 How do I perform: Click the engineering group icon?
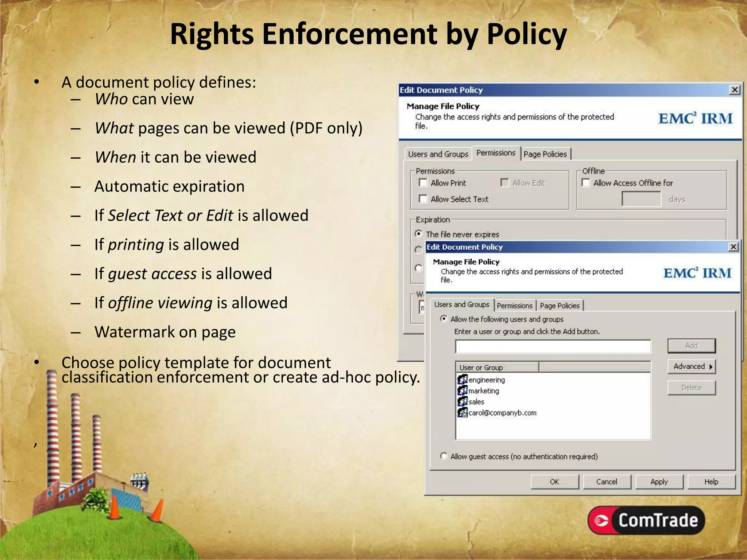coord(462,380)
